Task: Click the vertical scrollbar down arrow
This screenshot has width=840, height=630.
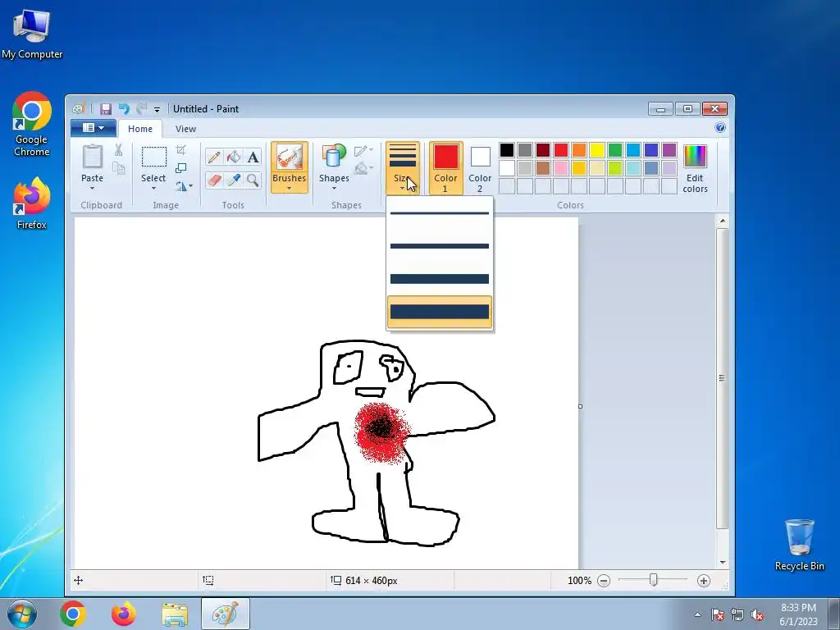Action: coord(722,562)
